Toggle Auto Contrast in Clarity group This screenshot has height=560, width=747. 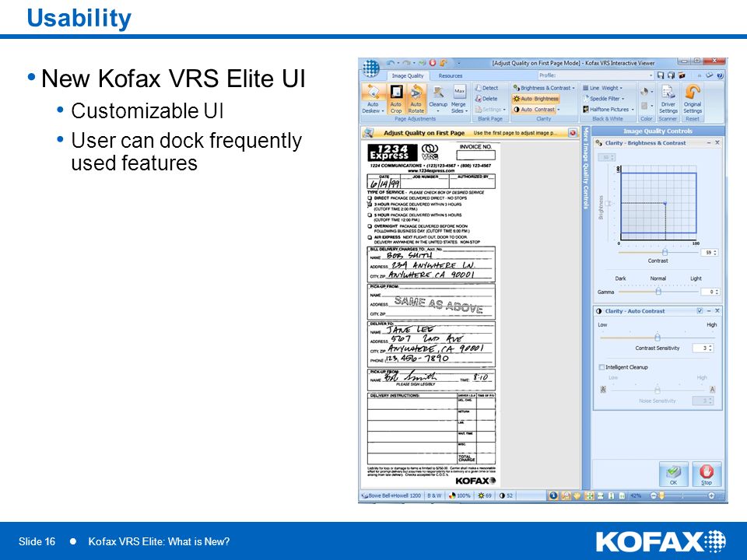click(534, 109)
